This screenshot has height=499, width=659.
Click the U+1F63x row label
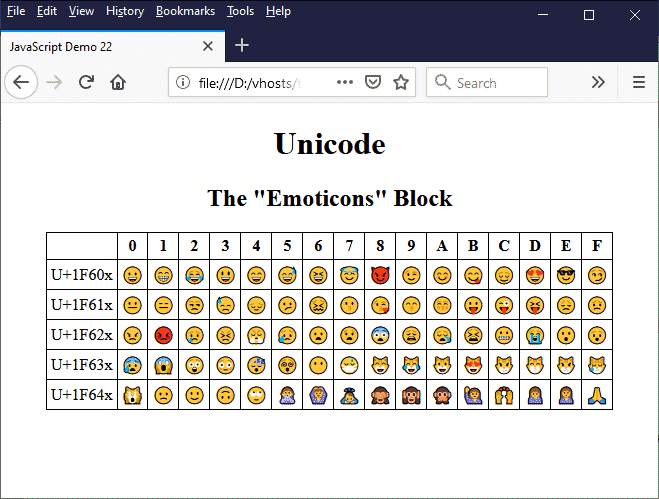82,364
